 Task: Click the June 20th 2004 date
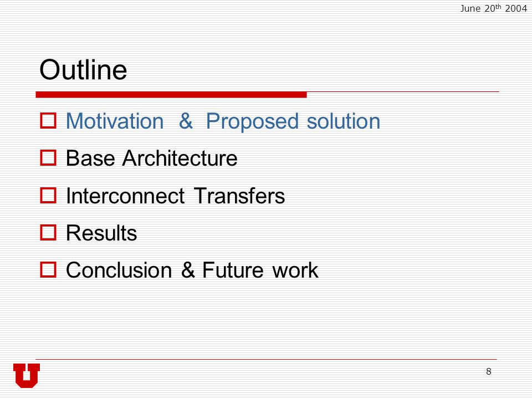tap(493, 8)
